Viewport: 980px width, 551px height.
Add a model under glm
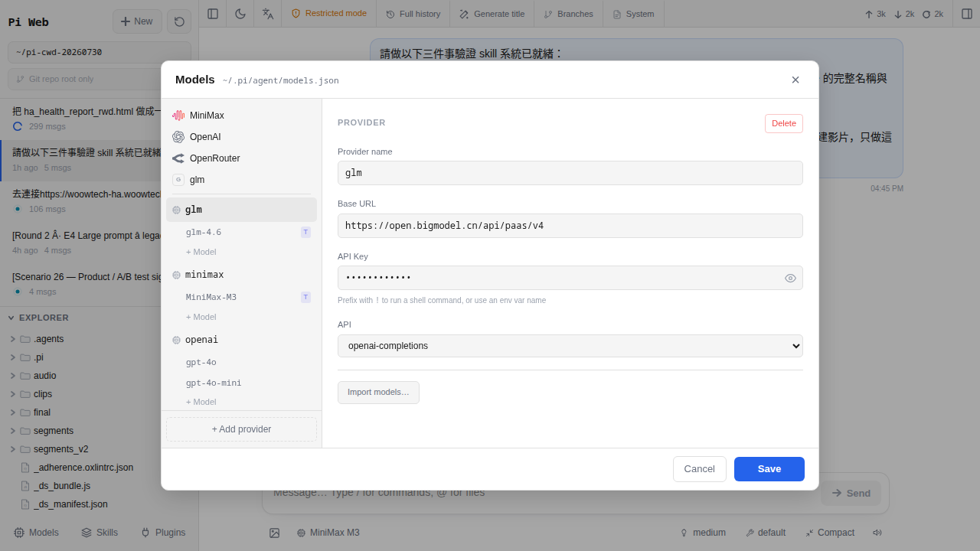click(x=201, y=252)
